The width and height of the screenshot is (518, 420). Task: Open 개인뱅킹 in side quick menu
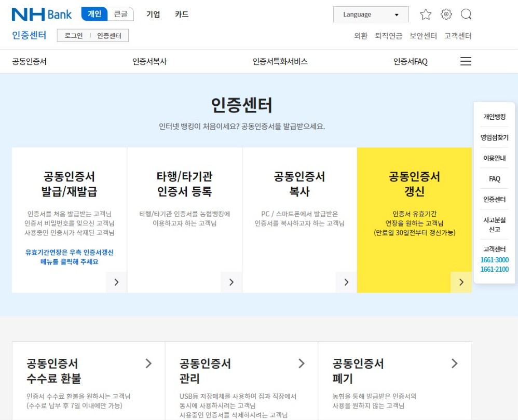pos(494,117)
